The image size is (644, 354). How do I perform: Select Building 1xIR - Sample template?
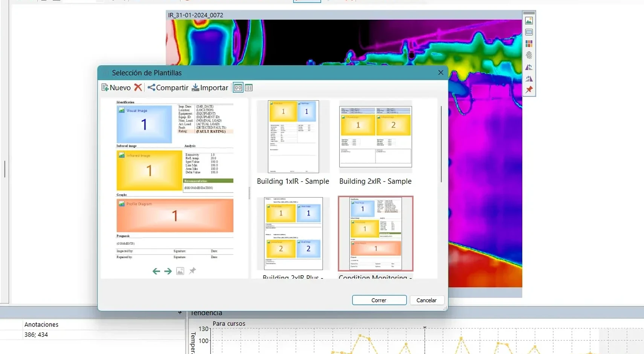click(293, 136)
